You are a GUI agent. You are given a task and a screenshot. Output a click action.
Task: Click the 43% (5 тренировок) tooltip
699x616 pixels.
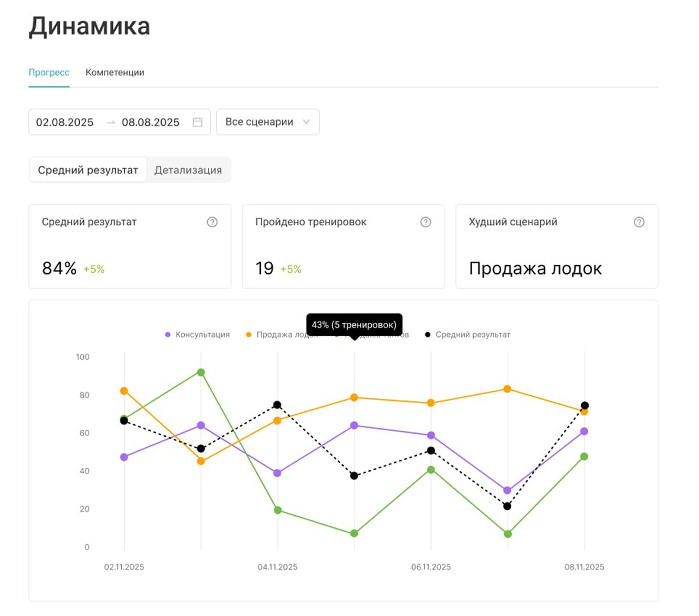(x=354, y=325)
